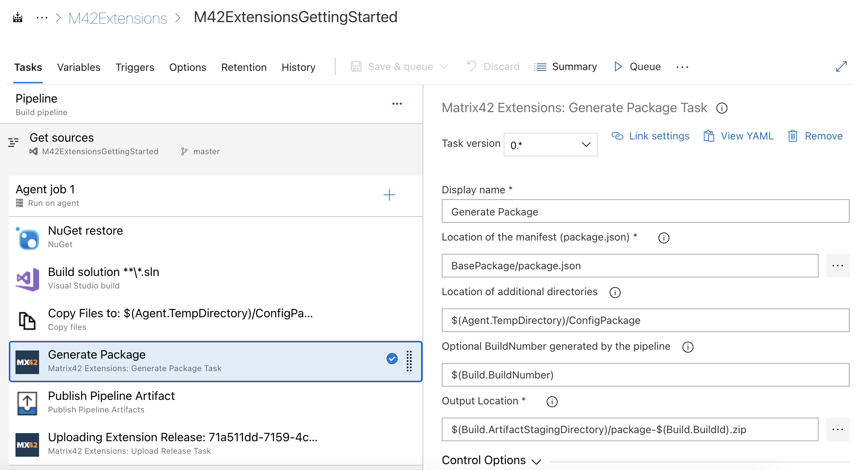
Task: Add a task to Agent job 1 with plus icon
Action: (x=389, y=195)
